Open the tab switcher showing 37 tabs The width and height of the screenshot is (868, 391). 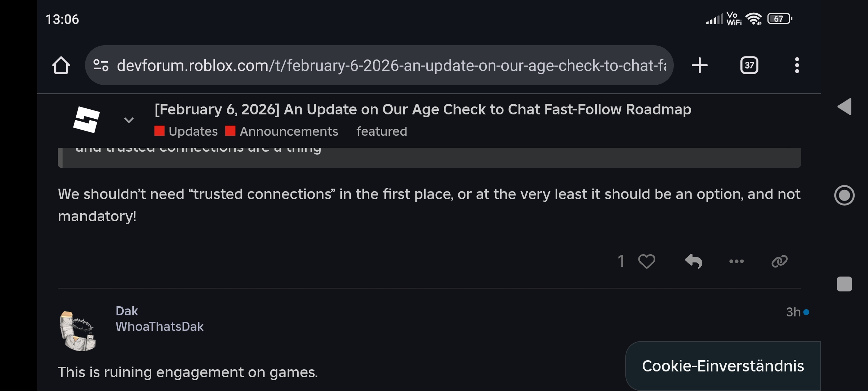point(749,66)
